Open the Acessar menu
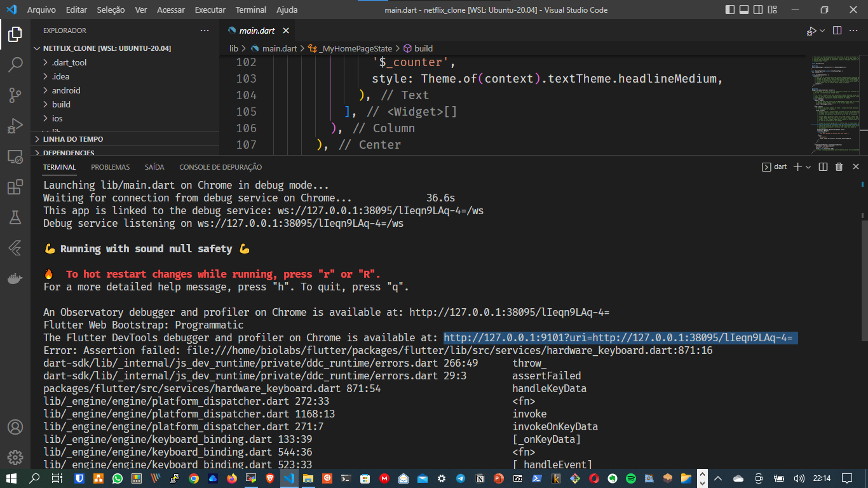This screenshot has width=868, height=488. (x=171, y=10)
